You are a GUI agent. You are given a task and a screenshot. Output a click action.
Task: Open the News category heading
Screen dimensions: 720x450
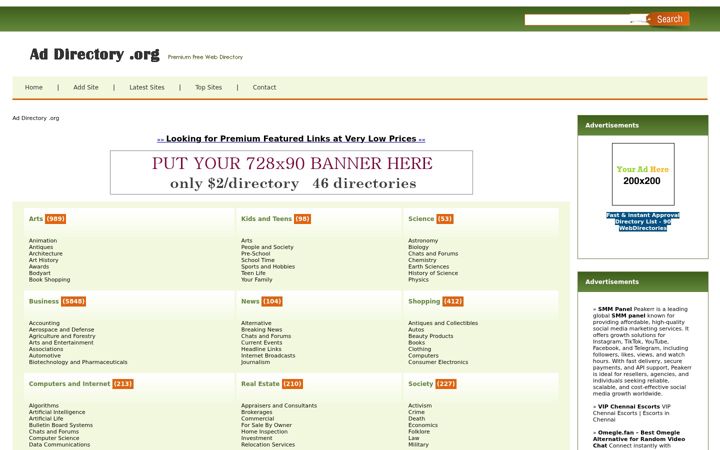point(250,301)
